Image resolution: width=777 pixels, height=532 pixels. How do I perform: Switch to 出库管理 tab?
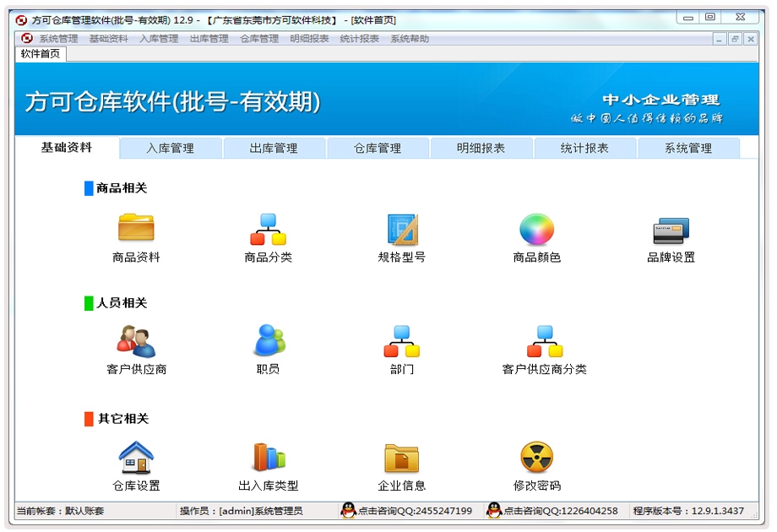coord(274,148)
